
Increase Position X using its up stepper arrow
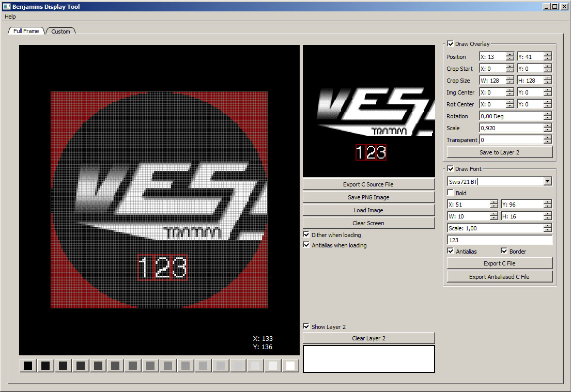click(508, 54)
